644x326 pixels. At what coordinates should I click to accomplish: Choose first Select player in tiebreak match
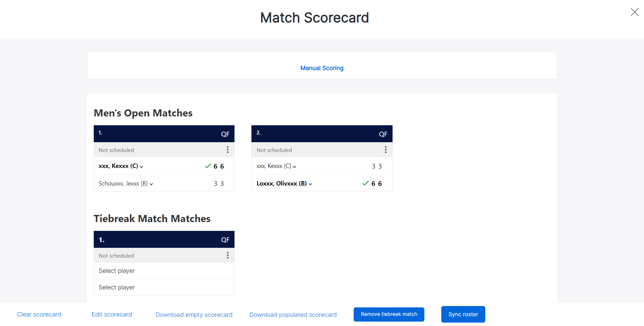click(117, 271)
